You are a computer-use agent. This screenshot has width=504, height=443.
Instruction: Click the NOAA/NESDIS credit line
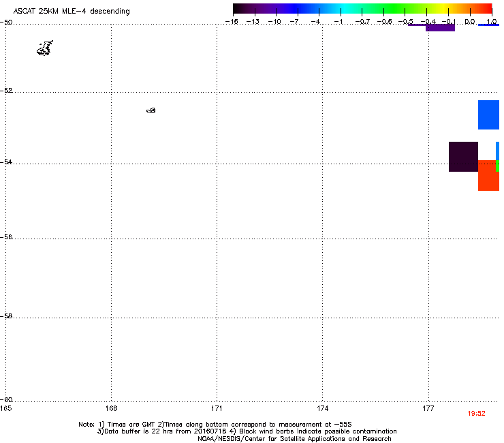click(x=294, y=439)
